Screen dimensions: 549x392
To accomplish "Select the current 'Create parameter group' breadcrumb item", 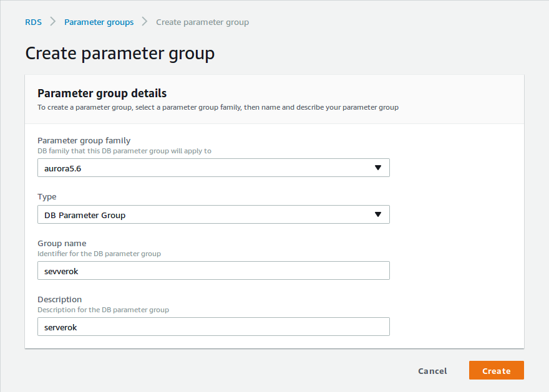I will click(x=202, y=22).
